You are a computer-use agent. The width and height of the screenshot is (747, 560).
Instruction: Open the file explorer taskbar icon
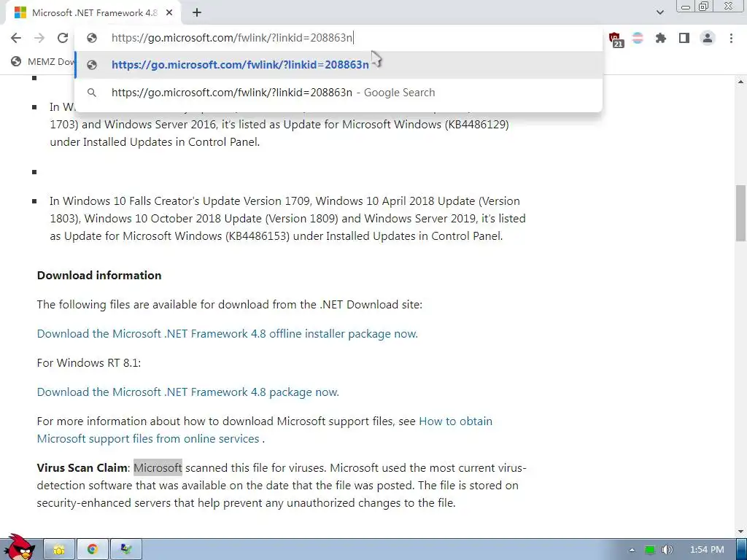click(x=59, y=550)
